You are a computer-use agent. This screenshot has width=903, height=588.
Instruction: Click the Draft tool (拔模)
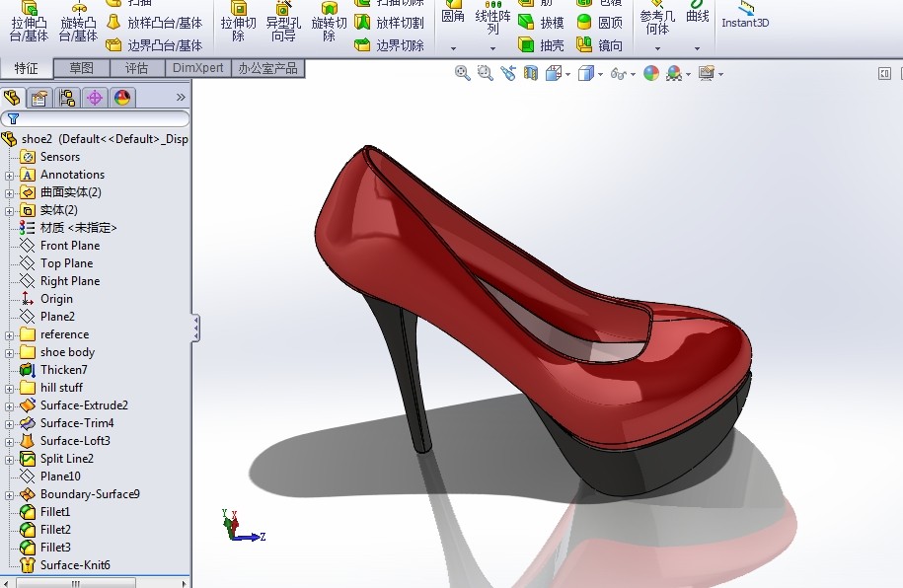[x=541, y=23]
